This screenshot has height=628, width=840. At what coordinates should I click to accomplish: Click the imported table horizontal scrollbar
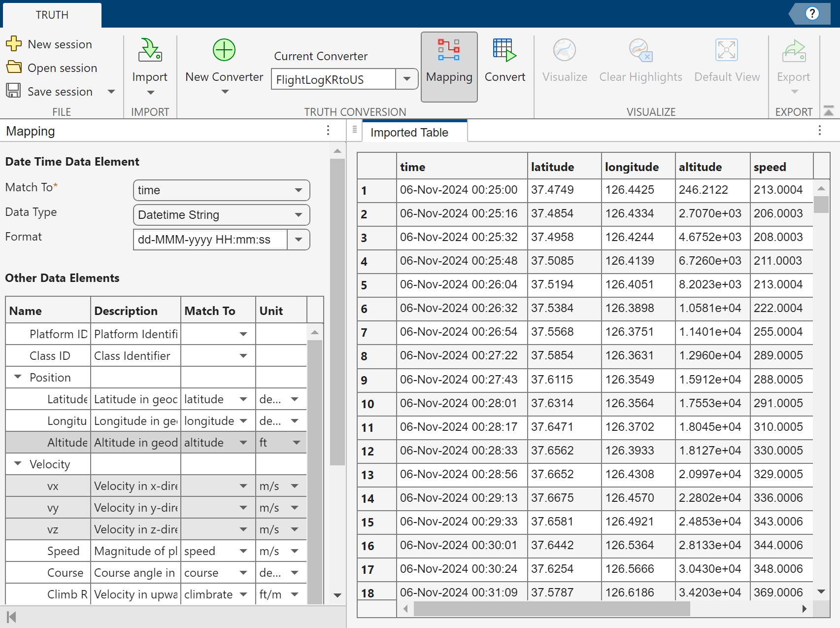tap(552, 609)
